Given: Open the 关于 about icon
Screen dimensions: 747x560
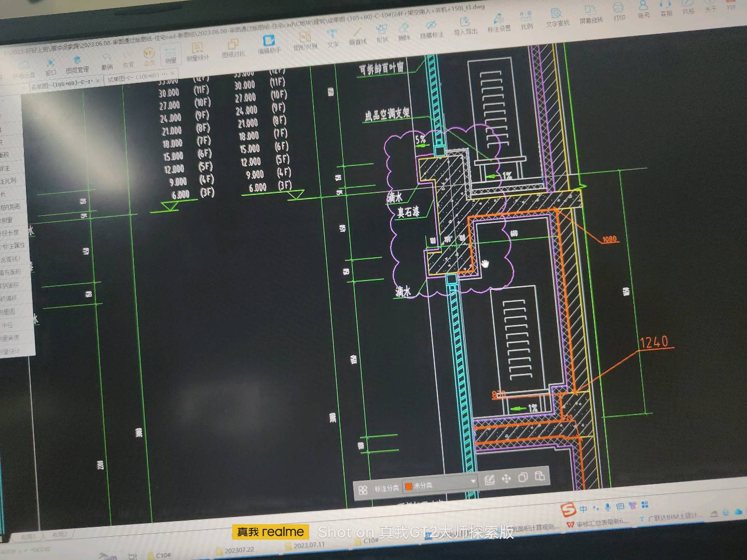Looking at the screenshot, I should [x=710, y=5].
